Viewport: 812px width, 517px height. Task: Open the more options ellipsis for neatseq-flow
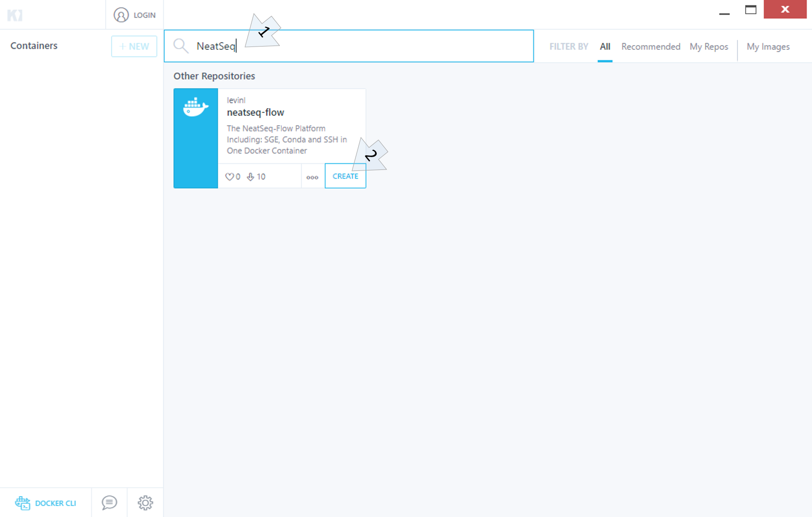click(312, 177)
